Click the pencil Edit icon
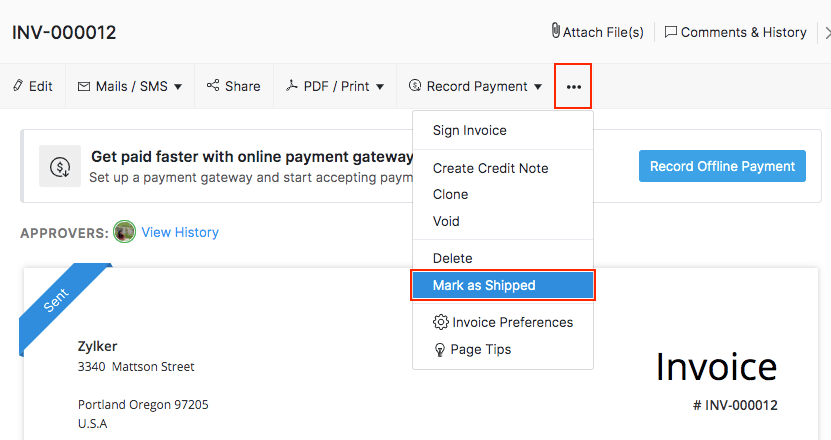831x440 pixels. point(18,86)
